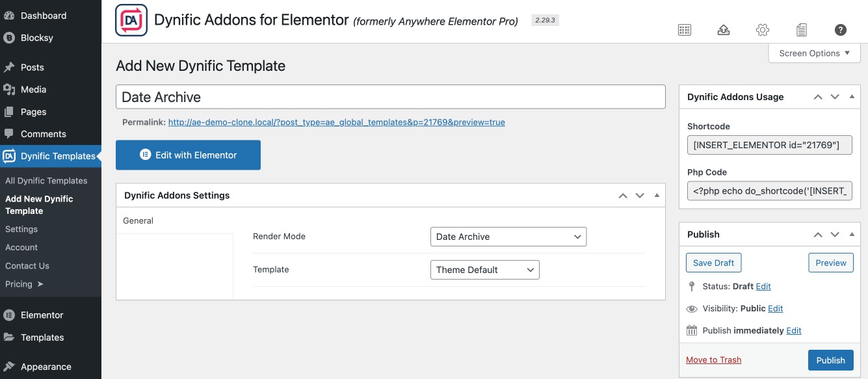
Task: Open the Pricing submenu item
Action: [x=25, y=284]
